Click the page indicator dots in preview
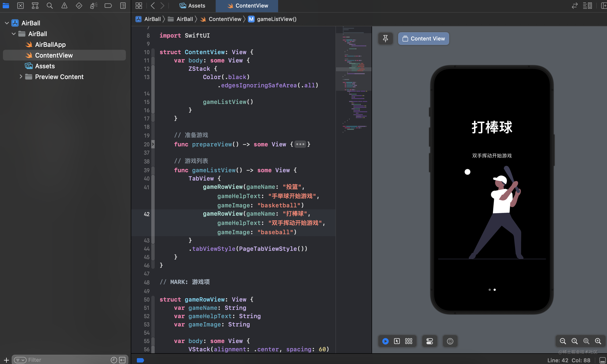The height and width of the screenshot is (364, 607). (492, 290)
